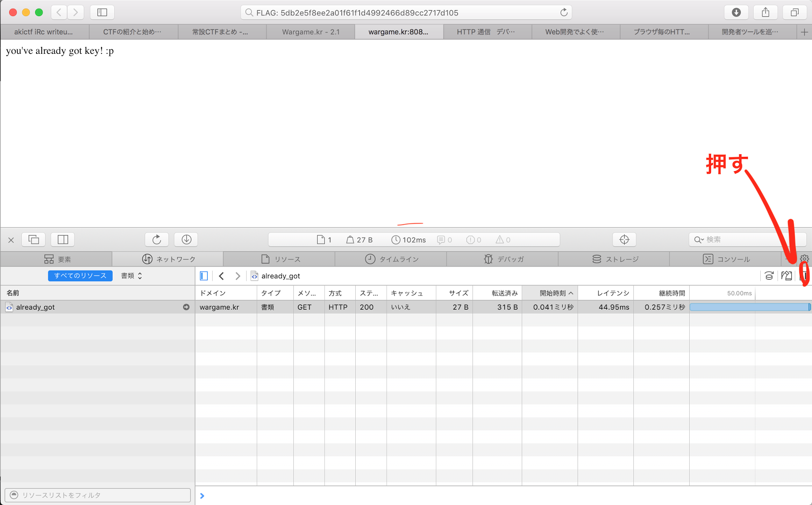Toggle the Safari sidebar button
Image resolution: width=812 pixels, height=505 pixels.
102,12
